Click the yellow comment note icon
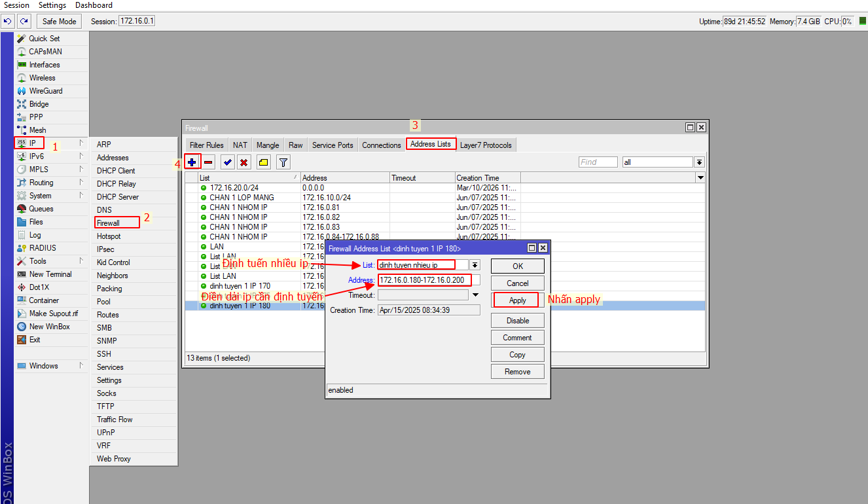This screenshot has height=504, width=868. coord(263,162)
